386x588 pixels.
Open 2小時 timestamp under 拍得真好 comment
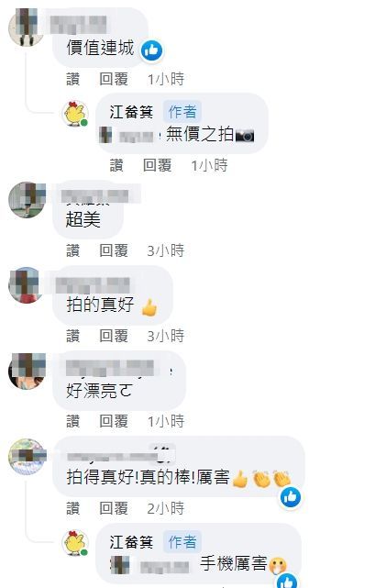point(166,509)
